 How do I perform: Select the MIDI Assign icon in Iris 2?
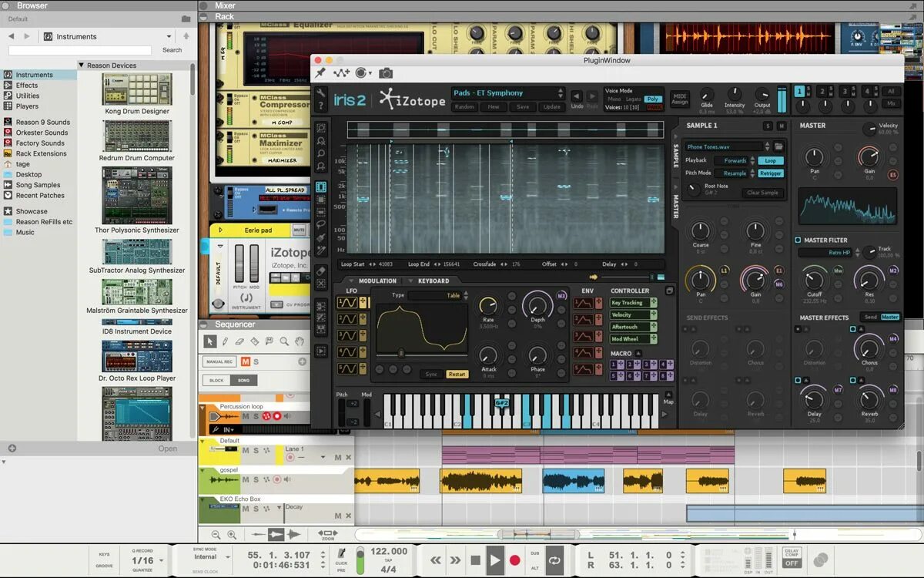680,99
